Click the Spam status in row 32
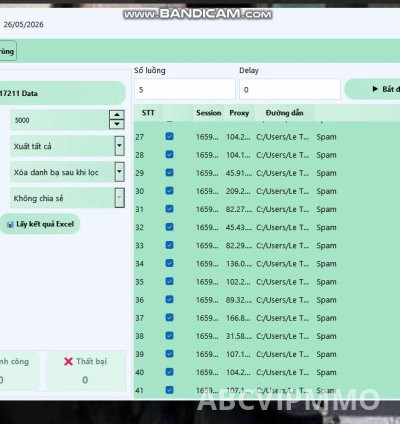 point(326,228)
